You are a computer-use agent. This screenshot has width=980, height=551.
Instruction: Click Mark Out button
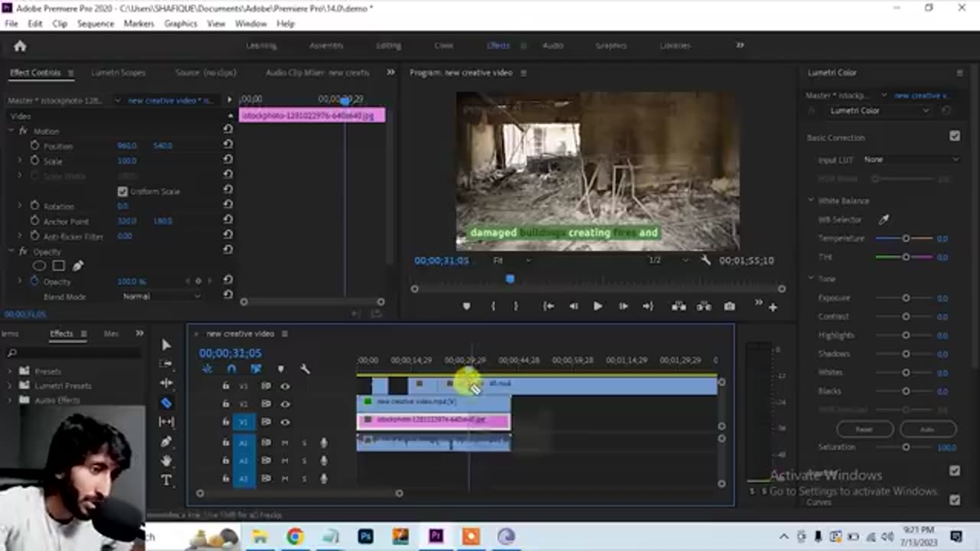tap(515, 306)
